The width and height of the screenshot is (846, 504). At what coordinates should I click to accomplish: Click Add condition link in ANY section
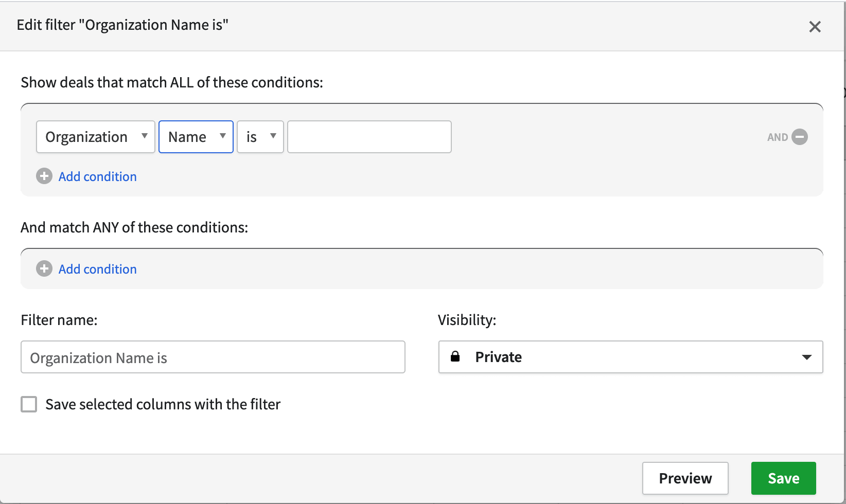tap(97, 269)
